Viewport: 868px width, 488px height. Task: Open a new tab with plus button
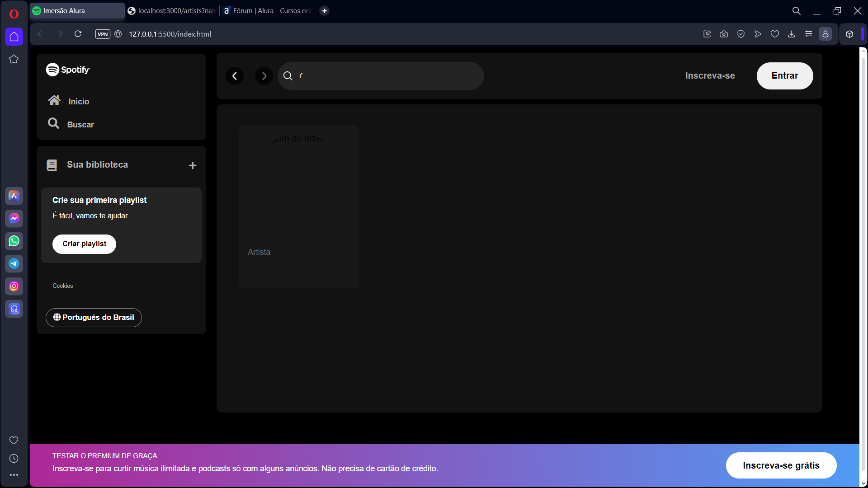(x=325, y=11)
